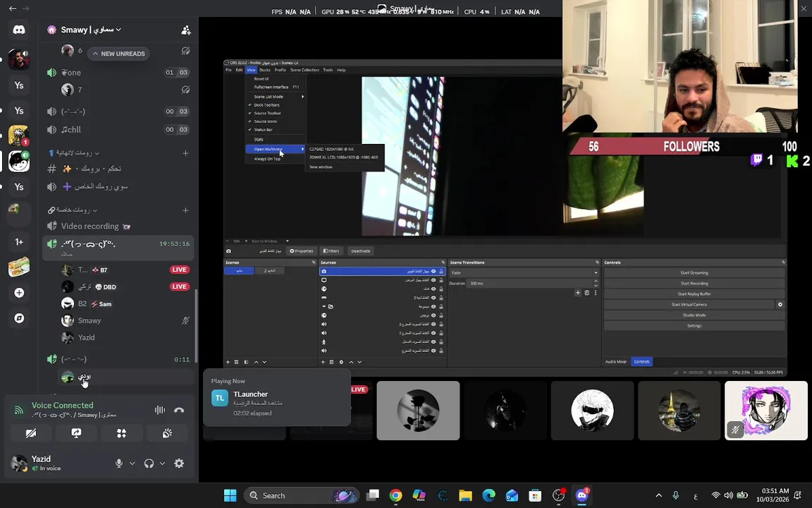Watch the LIVE stream of B7 user
The height and width of the screenshot is (508, 812).
click(x=179, y=270)
